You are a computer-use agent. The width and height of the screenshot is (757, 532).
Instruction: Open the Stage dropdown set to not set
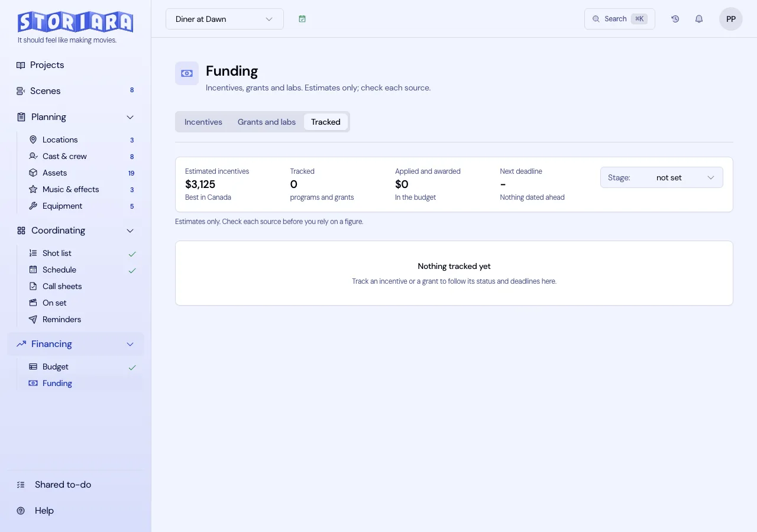click(x=662, y=177)
